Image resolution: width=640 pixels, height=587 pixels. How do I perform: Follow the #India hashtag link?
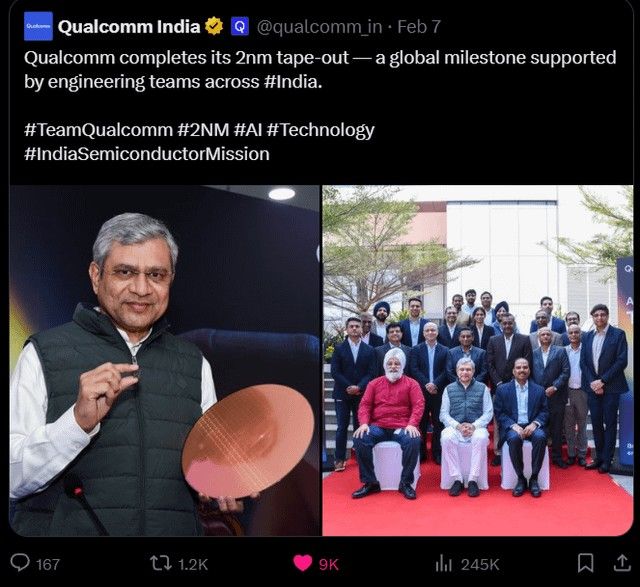click(293, 82)
